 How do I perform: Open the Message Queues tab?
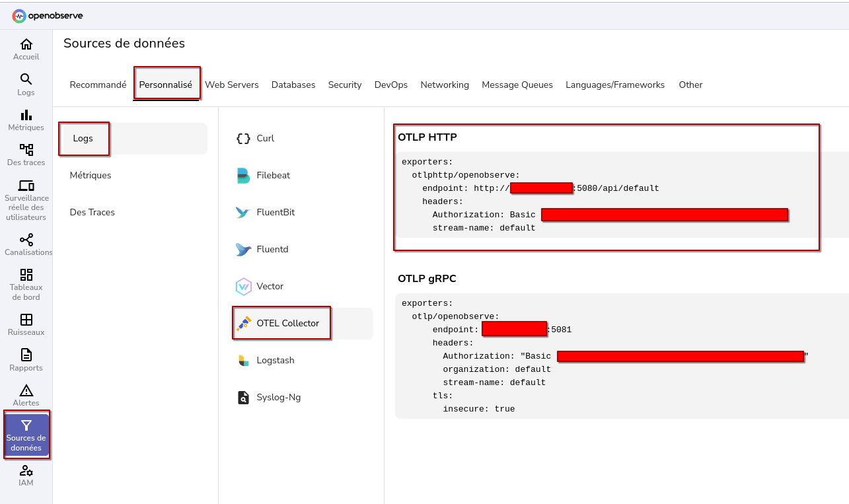tap(517, 85)
